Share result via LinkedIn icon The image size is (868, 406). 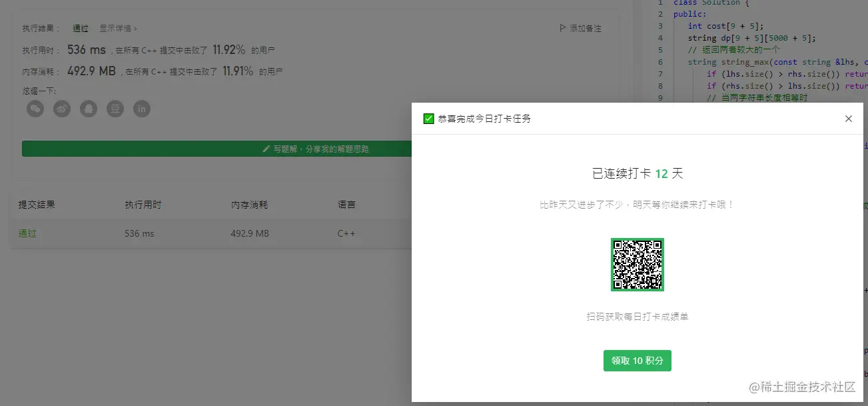coord(142,109)
